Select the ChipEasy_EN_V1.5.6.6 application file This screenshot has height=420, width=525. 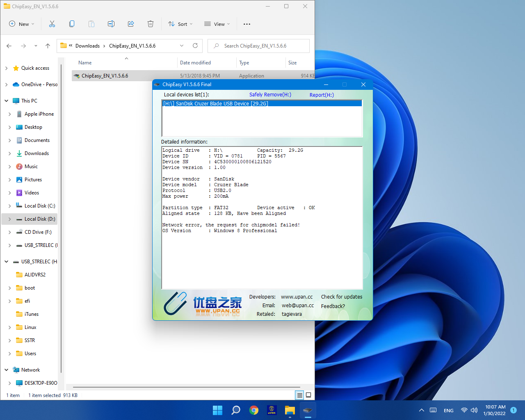(105, 76)
